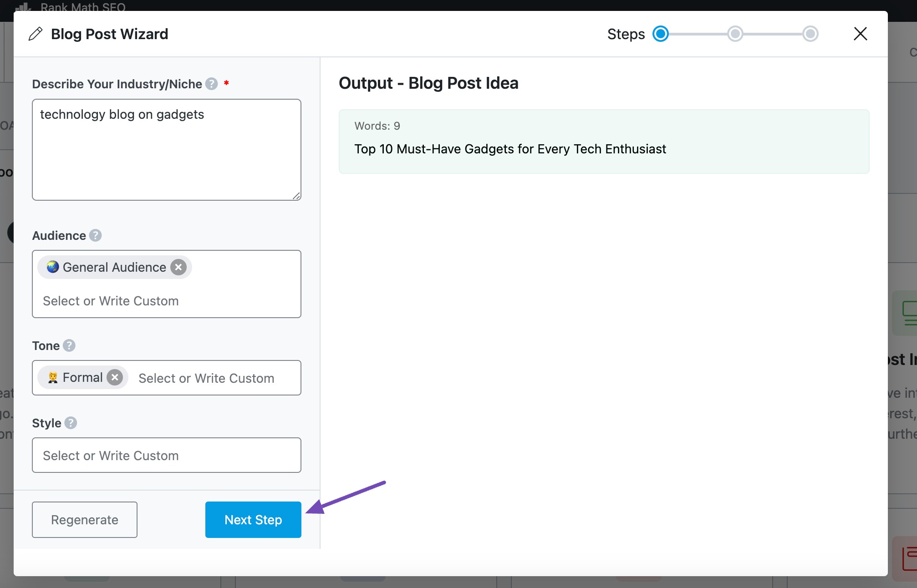Screen dimensions: 917x588
Task: Click the Next Step button
Action: click(x=253, y=519)
